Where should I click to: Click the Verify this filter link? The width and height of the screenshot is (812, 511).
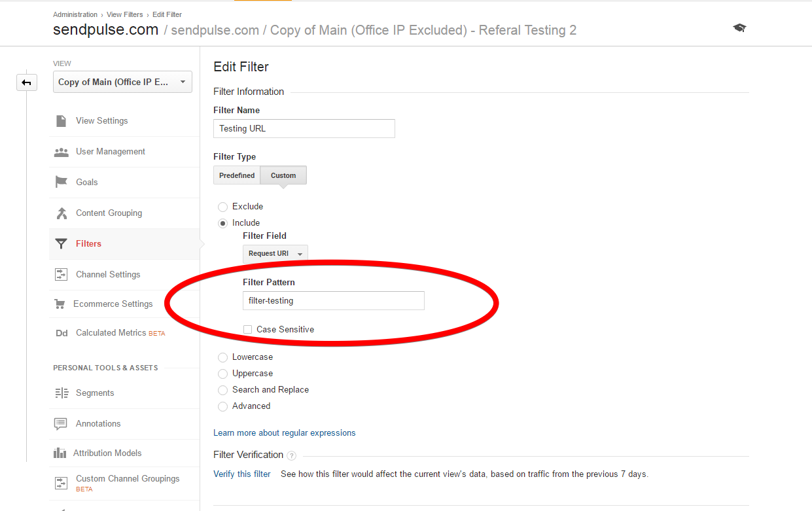(x=242, y=474)
